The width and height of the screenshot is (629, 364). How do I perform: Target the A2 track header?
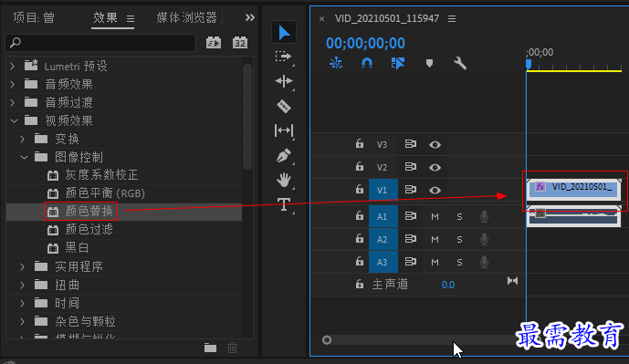point(383,239)
